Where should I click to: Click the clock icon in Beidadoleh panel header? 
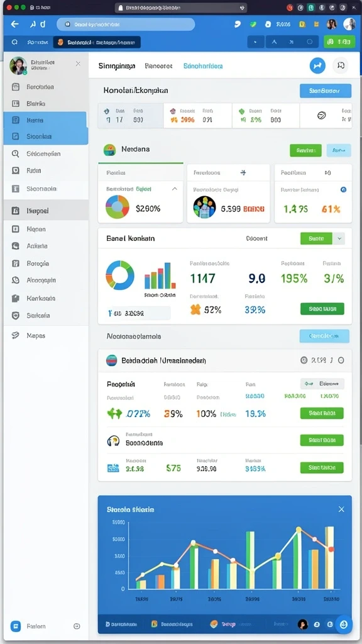[x=304, y=360]
